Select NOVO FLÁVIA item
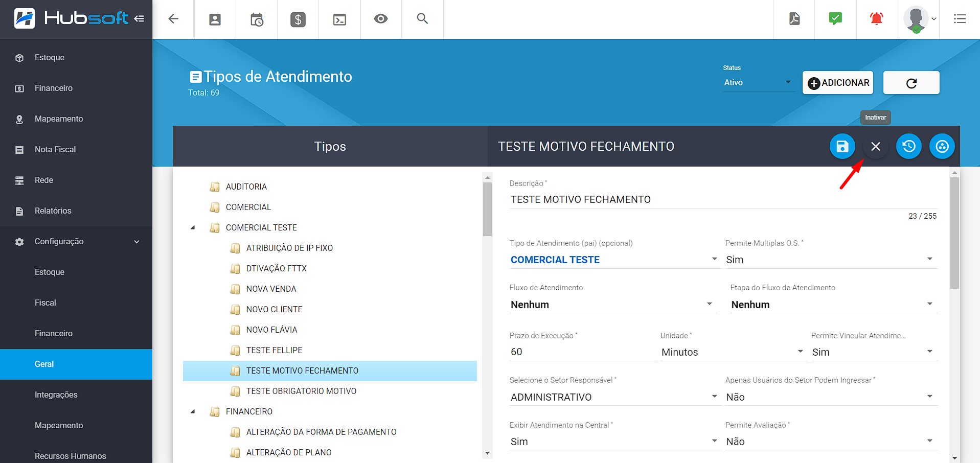 click(272, 330)
